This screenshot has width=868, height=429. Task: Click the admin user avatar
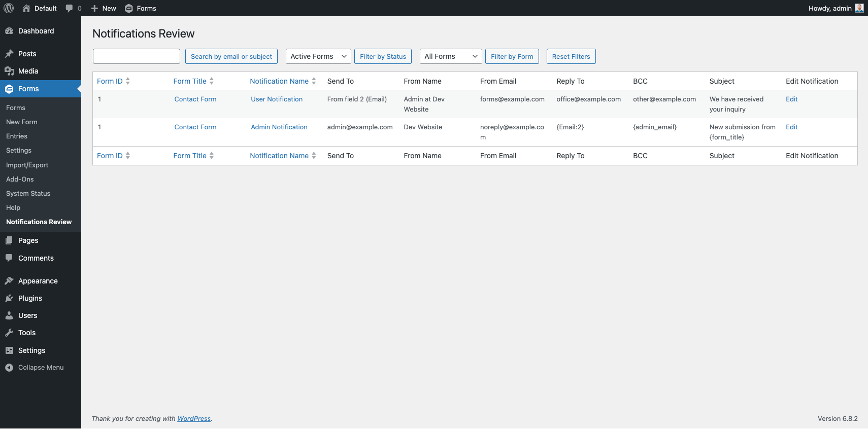pos(859,8)
